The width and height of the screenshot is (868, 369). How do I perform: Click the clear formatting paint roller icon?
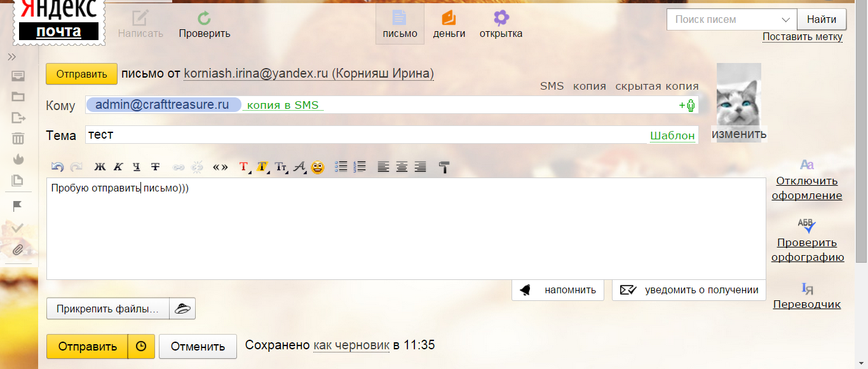click(x=444, y=167)
